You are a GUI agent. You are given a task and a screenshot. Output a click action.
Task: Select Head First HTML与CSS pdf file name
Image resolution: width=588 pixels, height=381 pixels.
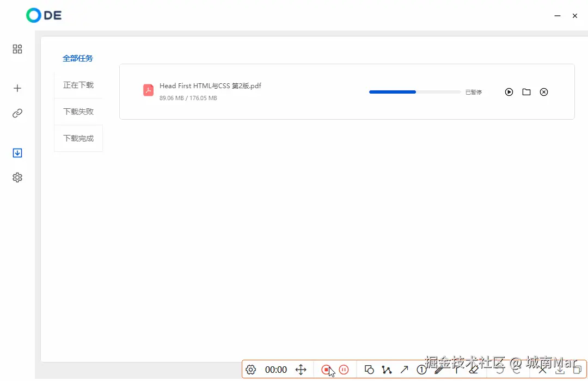point(210,86)
